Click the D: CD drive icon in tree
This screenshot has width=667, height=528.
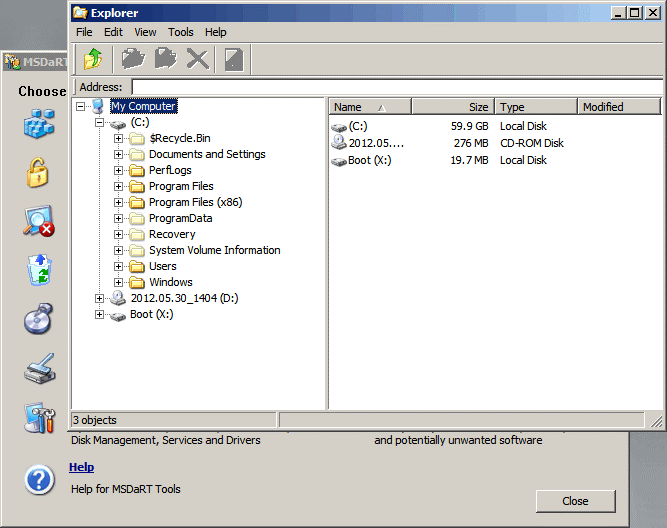[x=118, y=298]
